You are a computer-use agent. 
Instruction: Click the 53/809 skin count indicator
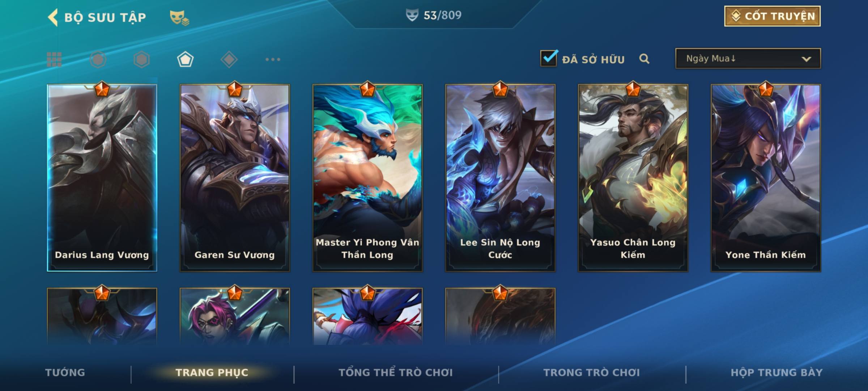point(434,15)
